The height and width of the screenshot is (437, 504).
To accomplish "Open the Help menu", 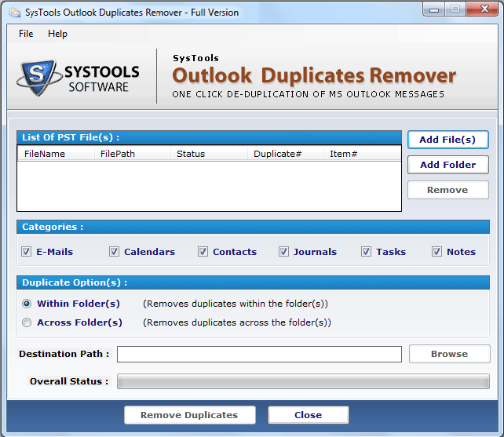I will coord(57,34).
